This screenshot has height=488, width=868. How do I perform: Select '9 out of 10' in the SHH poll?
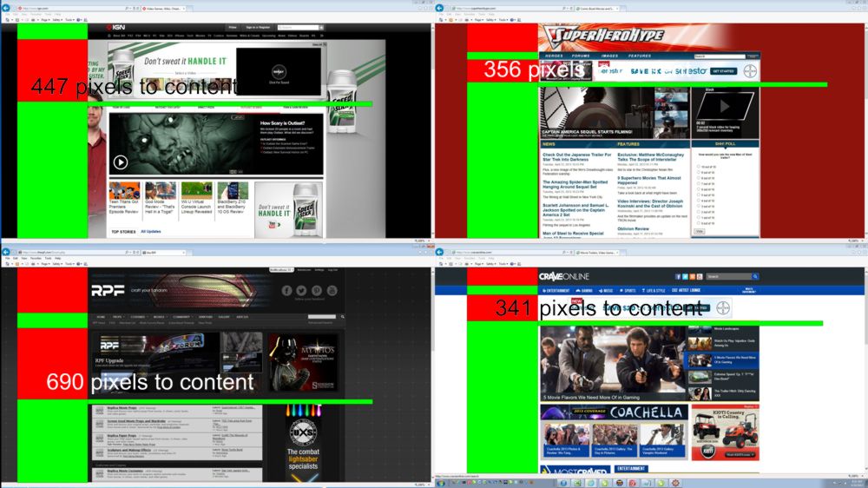point(699,172)
